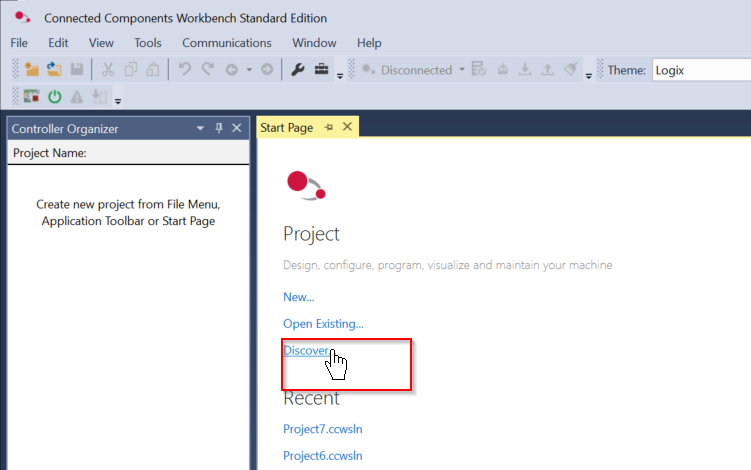Open the Theme combo box showing Logix

tap(701, 70)
